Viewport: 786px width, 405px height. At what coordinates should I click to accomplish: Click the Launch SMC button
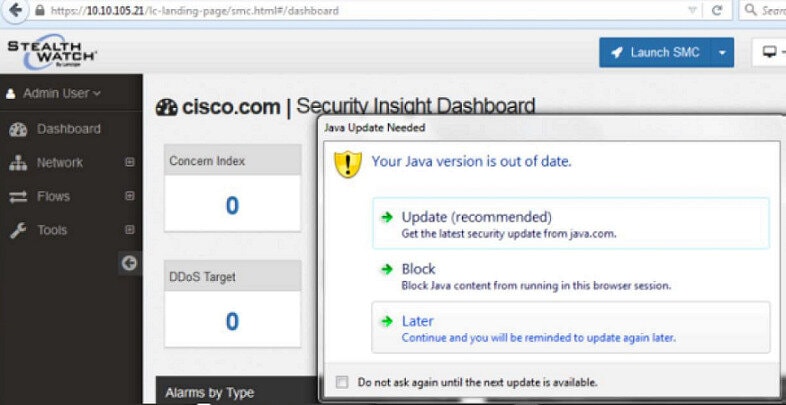click(x=655, y=53)
